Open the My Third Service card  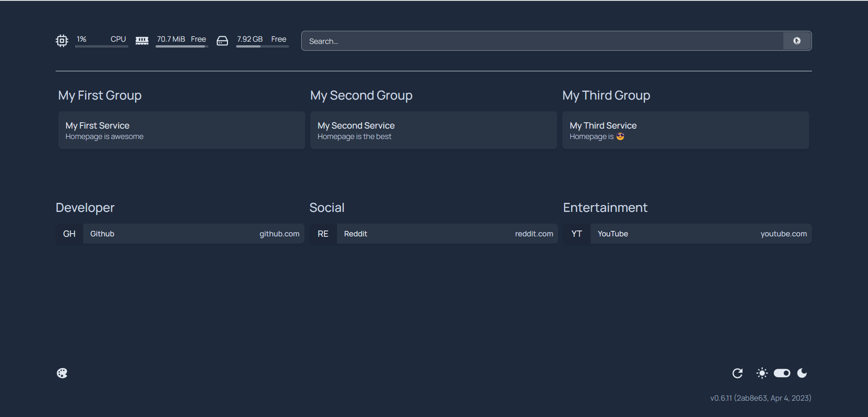(685, 130)
